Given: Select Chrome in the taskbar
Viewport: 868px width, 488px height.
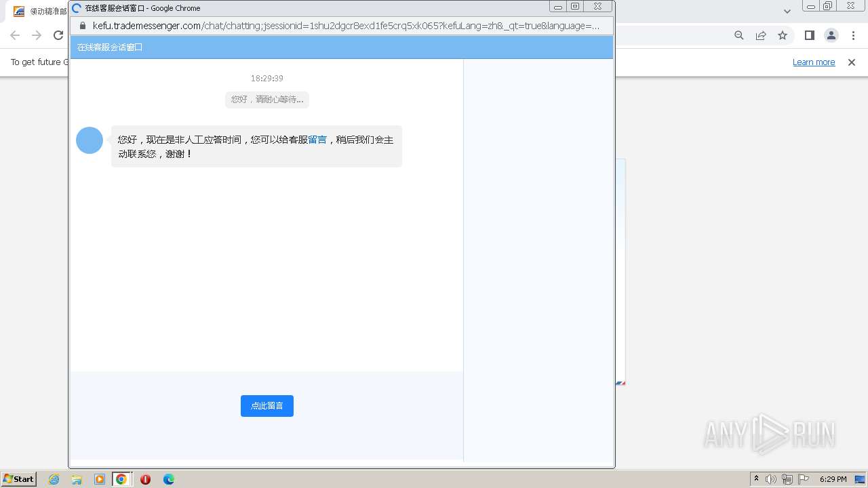Looking at the screenshot, I should [121, 479].
